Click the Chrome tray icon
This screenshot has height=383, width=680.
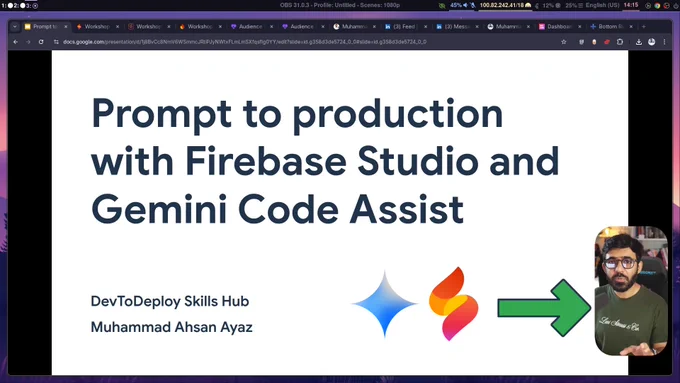coord(657,6)
